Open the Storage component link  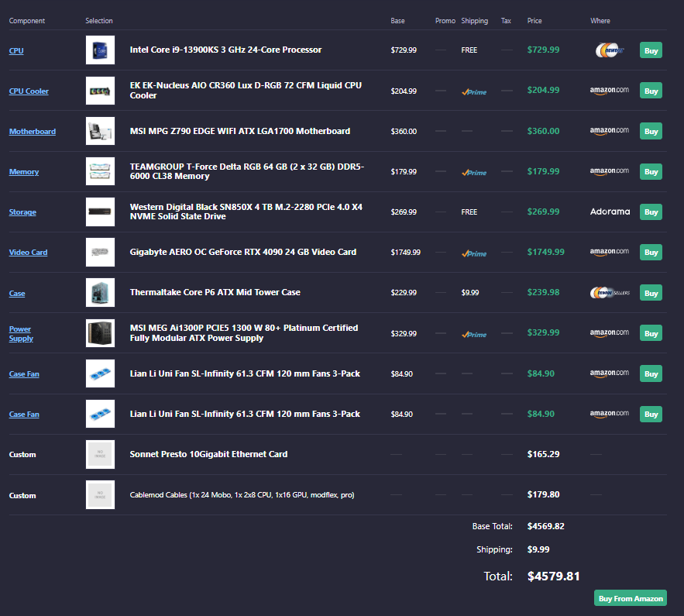point(22,212)
